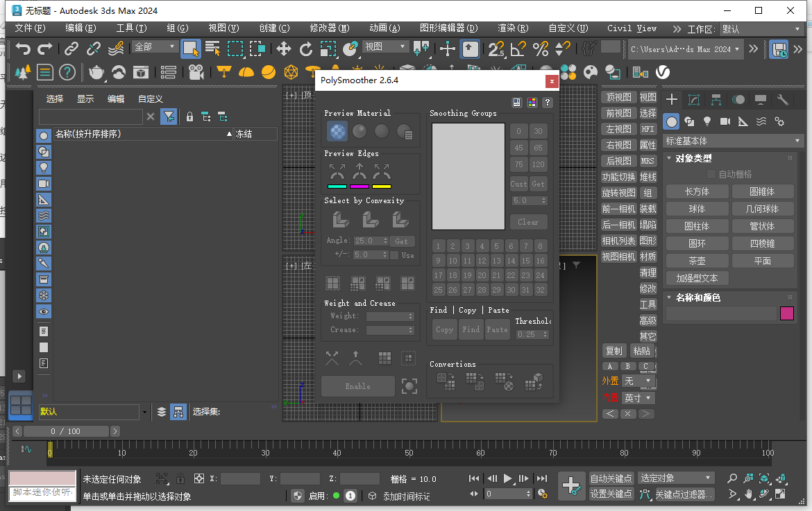The height and width of the screenshot is (511, 812).
Task: Open the 渲染(R) menu
Action: point(513,28)
